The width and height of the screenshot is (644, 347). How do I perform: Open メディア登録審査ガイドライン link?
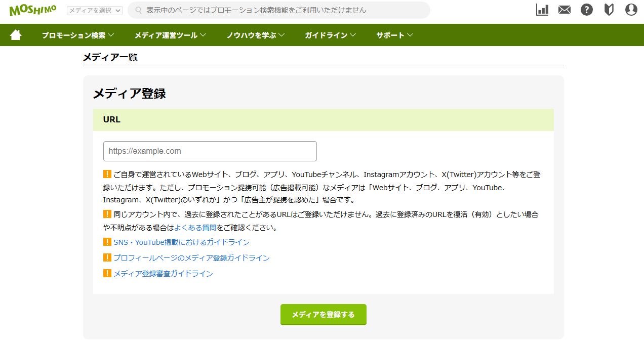pyautogui.click(x=163, y=274)
